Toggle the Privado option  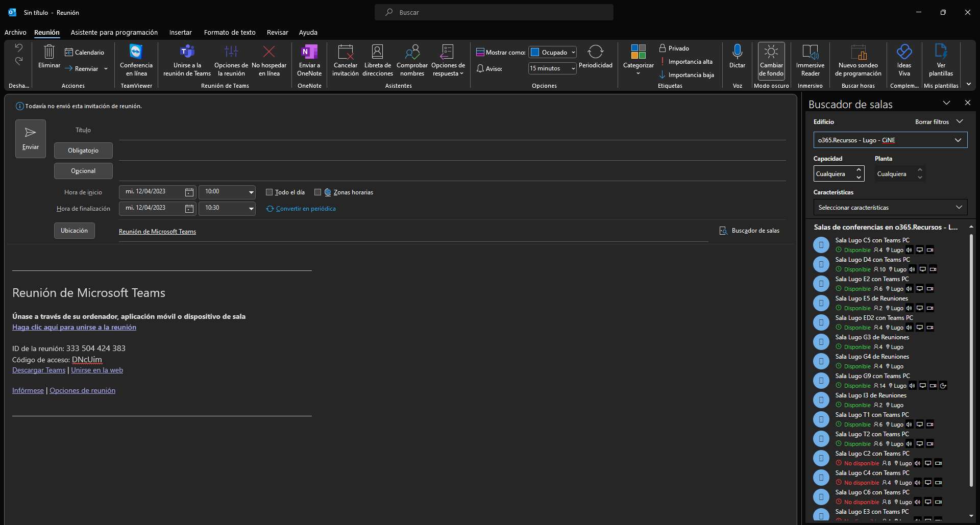coord(674,48)
